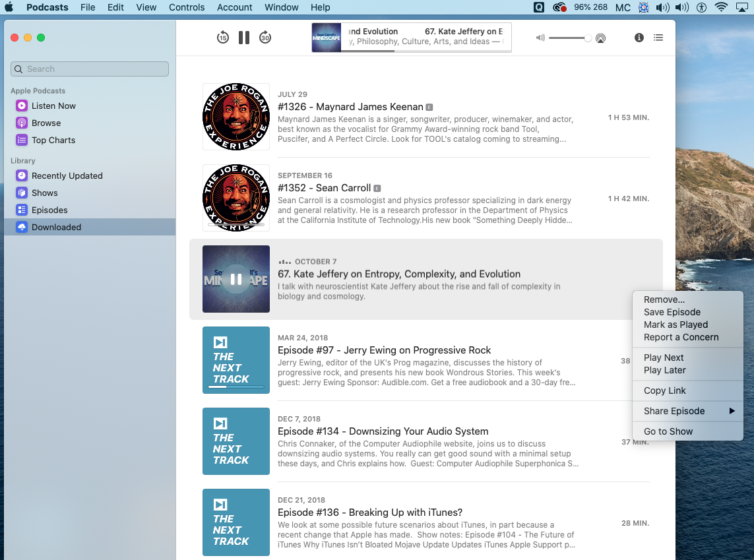
Task: Click the Recently Updated clock icon
Action: click(22, 176)
